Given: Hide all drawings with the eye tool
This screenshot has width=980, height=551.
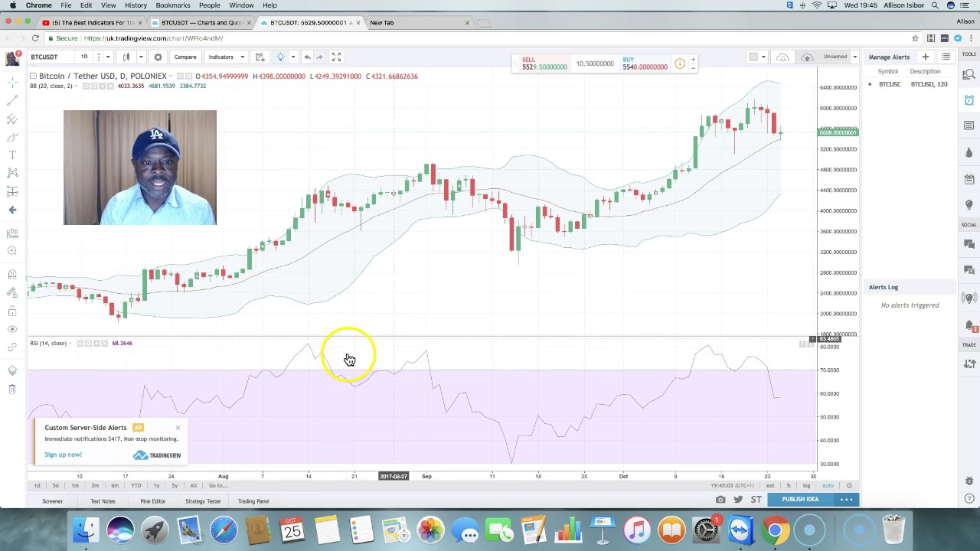Looking at the screenshot, I should pos(12,329).
